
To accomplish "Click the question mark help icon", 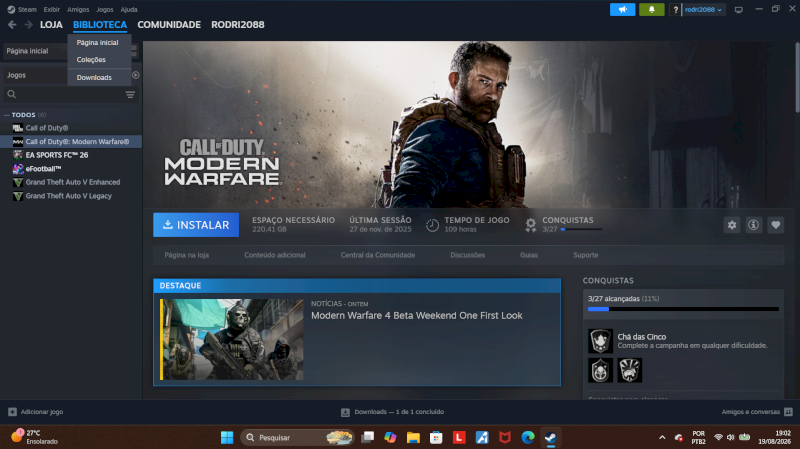I will tap(675, 10).
